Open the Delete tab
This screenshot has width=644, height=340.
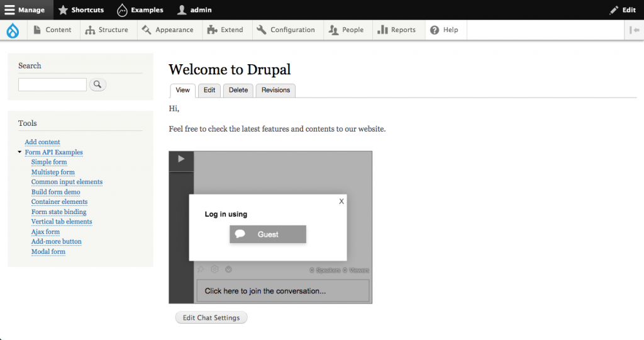(x=238, y=90)
